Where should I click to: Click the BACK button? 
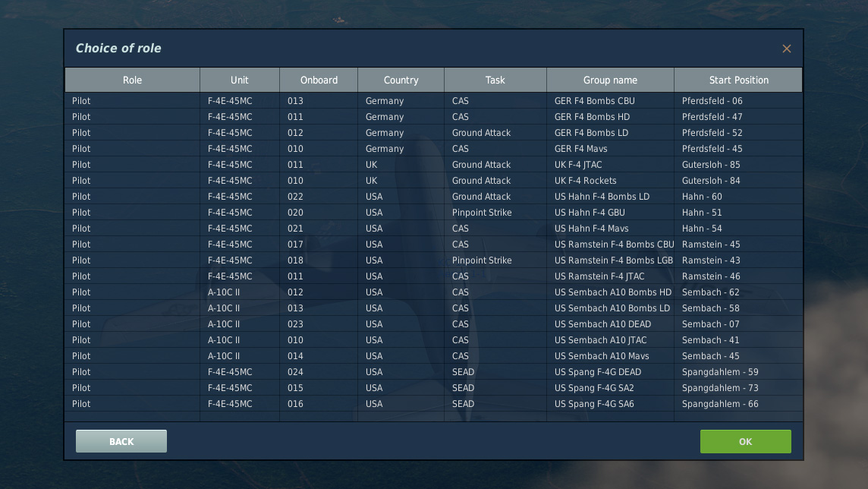pos(121,441)
